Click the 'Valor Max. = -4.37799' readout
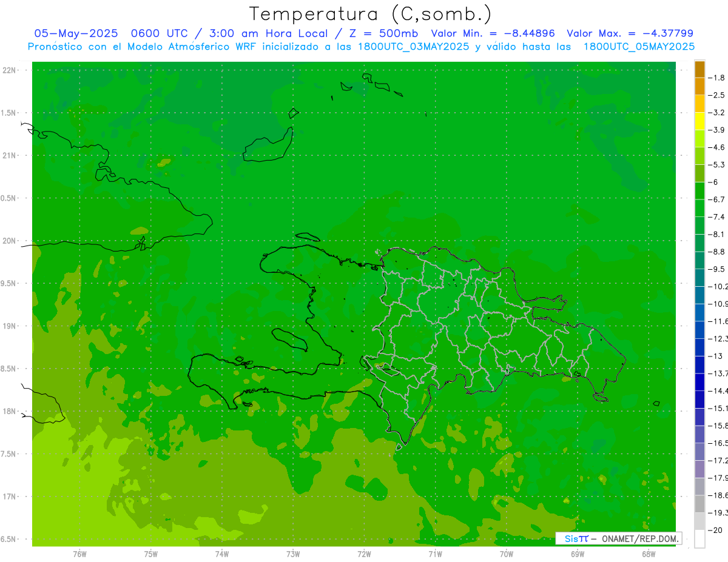Image resolution: width=728 pixels, height=562 pixels. pyautogui.click(x=630, y=33)
